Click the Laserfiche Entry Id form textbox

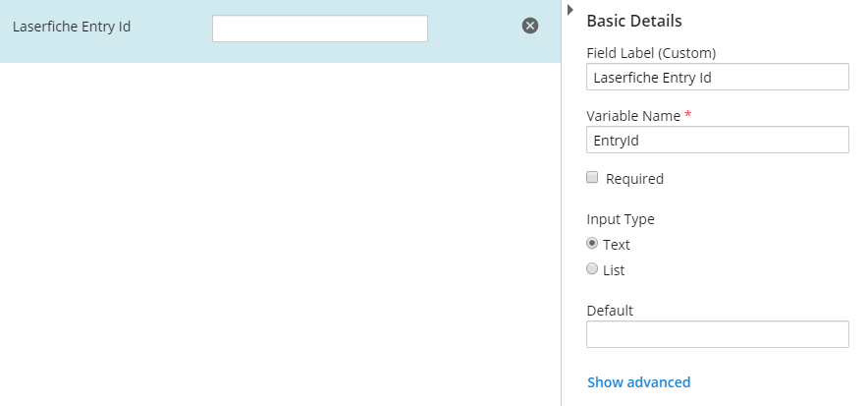pos(320,29)
